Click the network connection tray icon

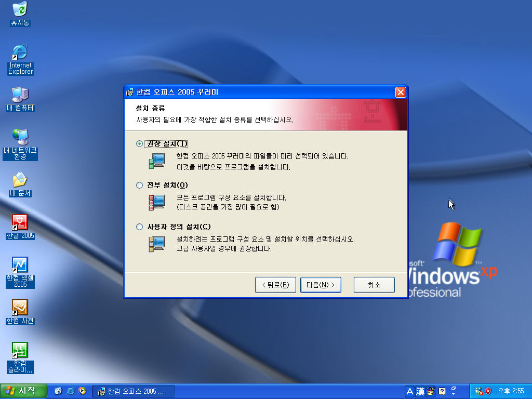click(x=478, y=392)
